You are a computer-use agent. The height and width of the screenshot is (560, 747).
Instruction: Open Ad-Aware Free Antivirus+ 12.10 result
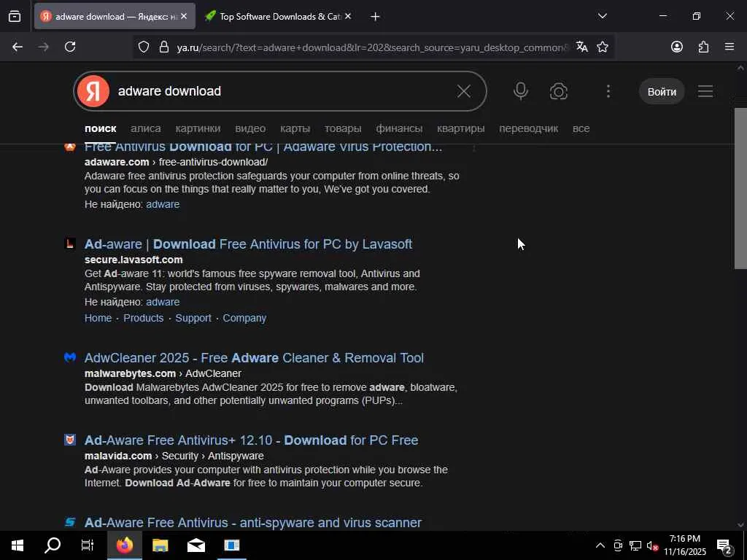tap(251, 440)
